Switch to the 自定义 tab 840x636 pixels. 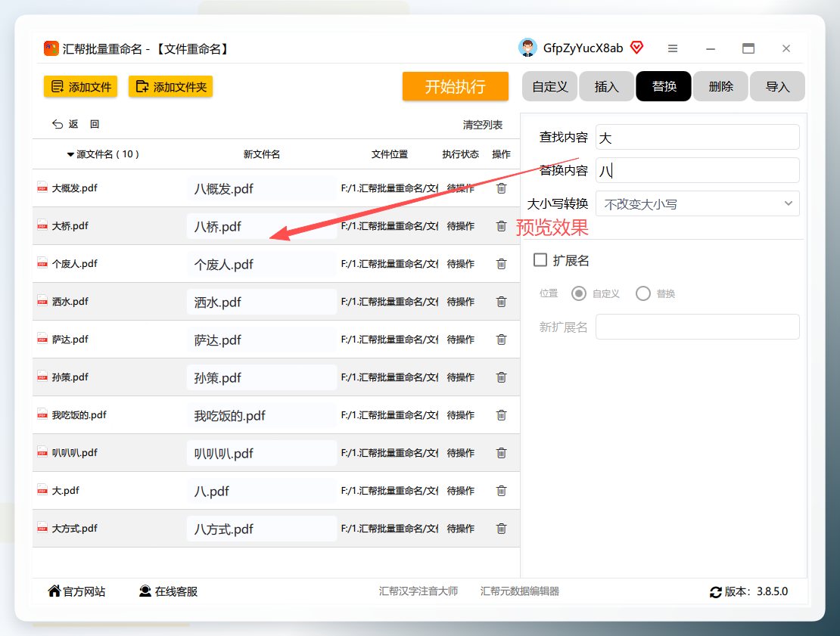[549, 86]
